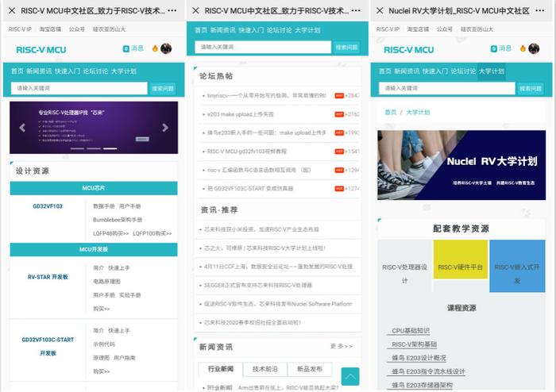
Task: Open 新闻资讯 in the left page navigation bar
Action: (39, 71)
